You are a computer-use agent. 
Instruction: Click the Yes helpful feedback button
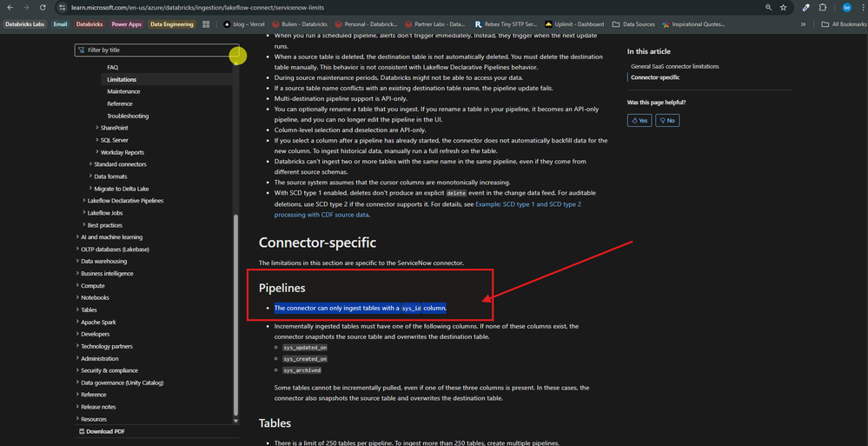639,121
